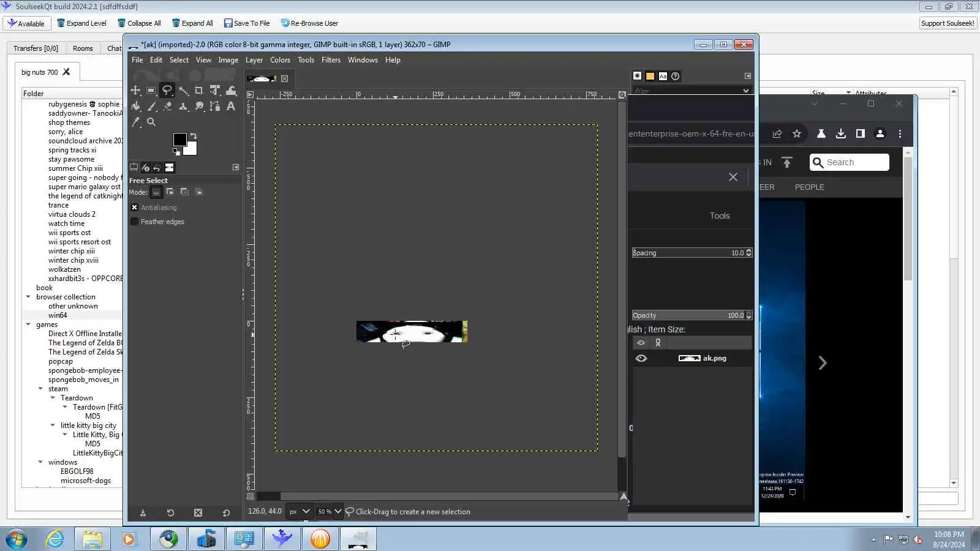Viewport: 980px width, 551px height.
Task: Select the Move tool in GIMP toolbox
Action: click(135, 91)
